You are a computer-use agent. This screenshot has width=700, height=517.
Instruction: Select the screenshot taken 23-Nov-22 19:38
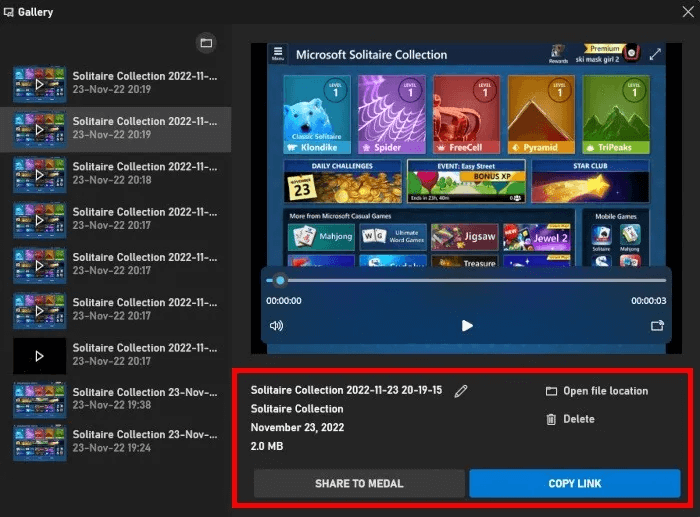(116, 399)
